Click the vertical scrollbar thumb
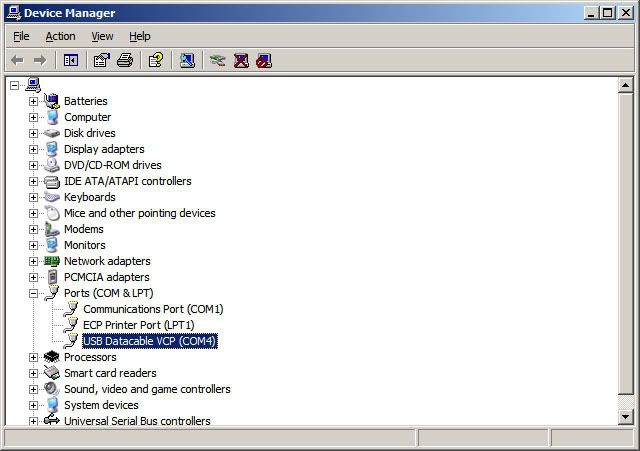Viewport: 640px width, 451px height. coord(625,244)
